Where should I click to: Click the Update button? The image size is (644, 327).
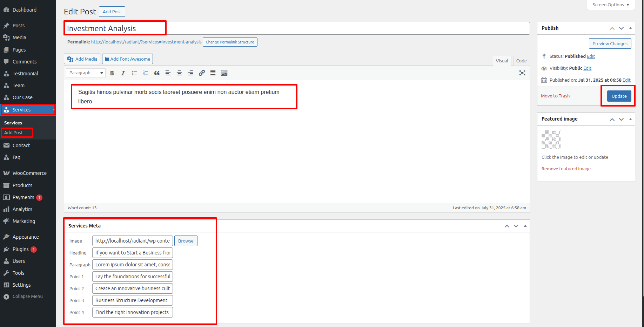tap(619, 96)
